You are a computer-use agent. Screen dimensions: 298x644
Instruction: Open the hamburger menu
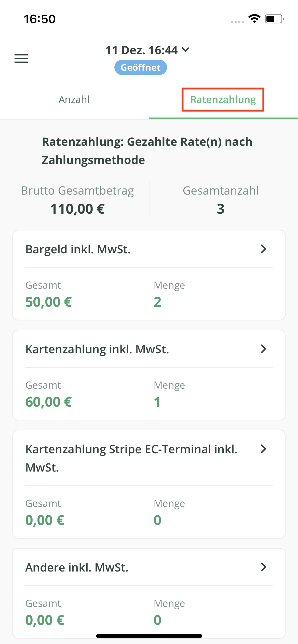point(21,58)
